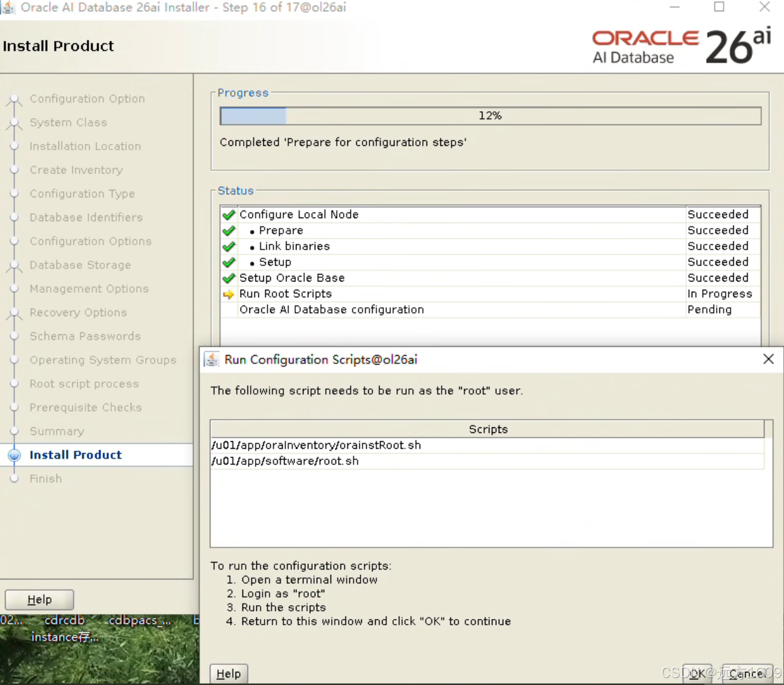This screenshot has width=784, height=685.
Task: Click green checkmark beside Setup step
Action: [x=229, y=262]
